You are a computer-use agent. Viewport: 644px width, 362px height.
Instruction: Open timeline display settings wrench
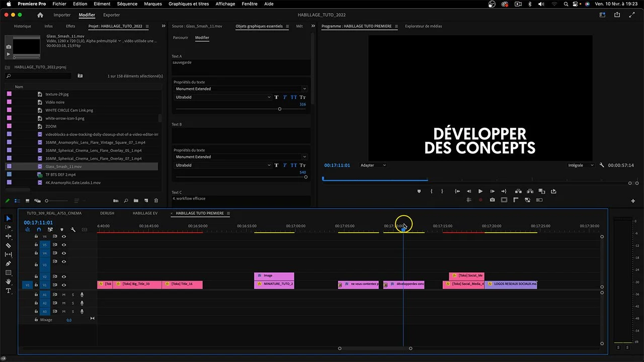pos(73,230)
